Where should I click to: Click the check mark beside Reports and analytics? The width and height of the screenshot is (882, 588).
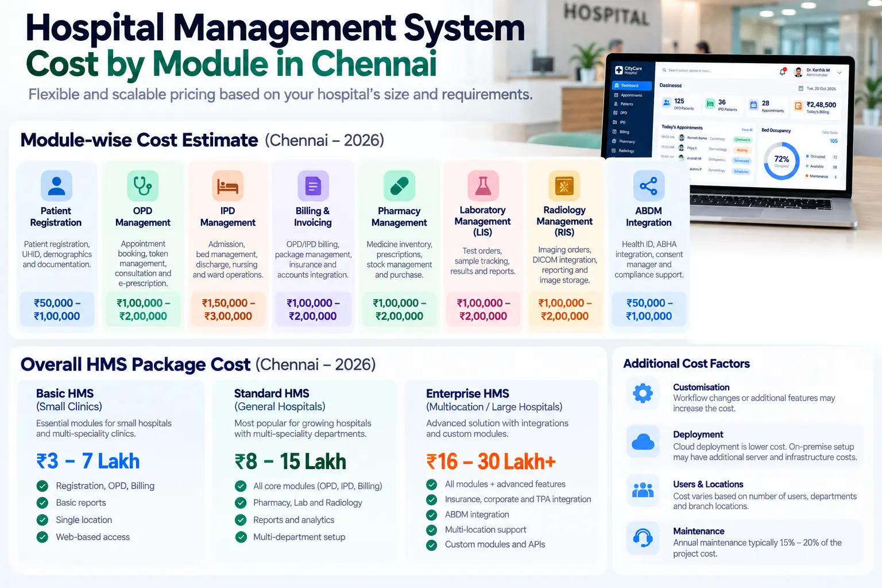tap(241, 520)
